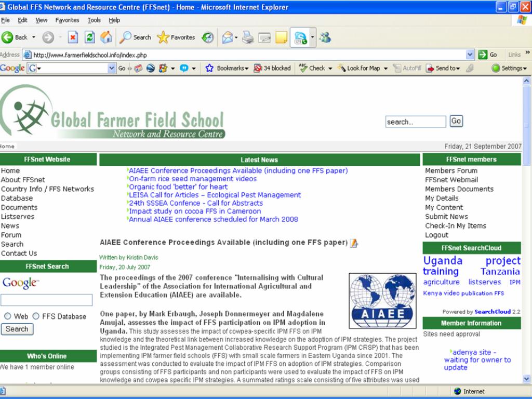Expand the Check spelling dropdown arrow
Image resolution: width=532 pixels, height=399 pixels.
pos(330,69)
